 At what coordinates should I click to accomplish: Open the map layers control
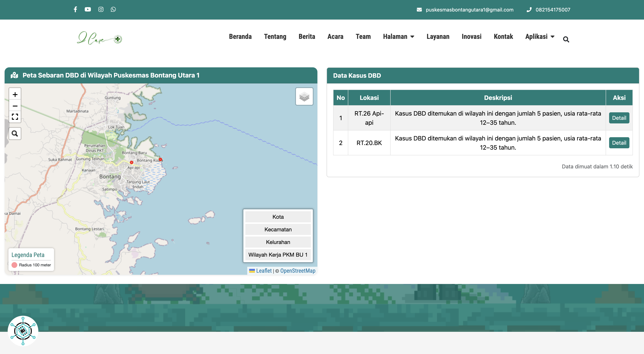coord(304,97)
